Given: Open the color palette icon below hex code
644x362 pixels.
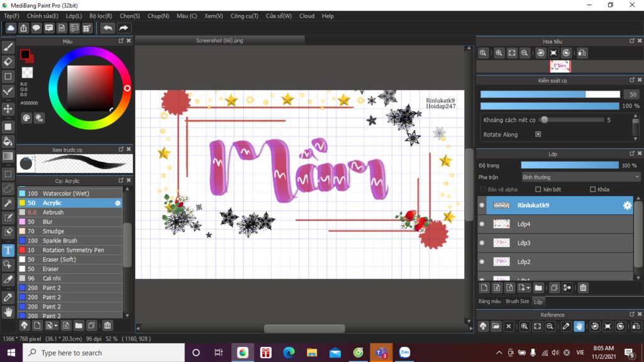Looking at the screenshot, I should (26, 118).
